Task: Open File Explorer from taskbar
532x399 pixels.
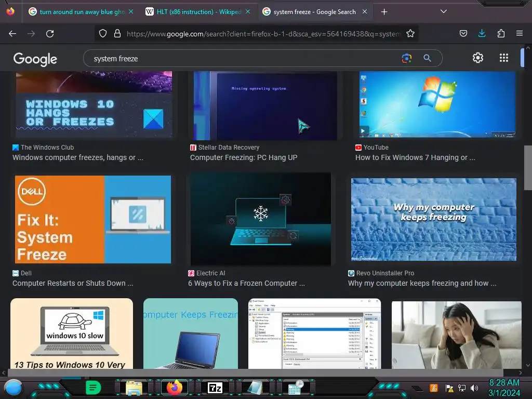Action: click(134, 388)
